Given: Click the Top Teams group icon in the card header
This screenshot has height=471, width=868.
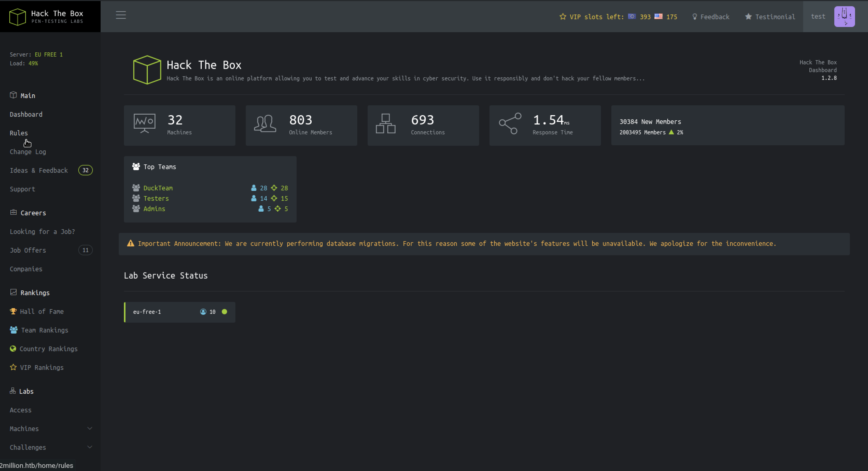Looking at the screenshot, I should [136, 167].
